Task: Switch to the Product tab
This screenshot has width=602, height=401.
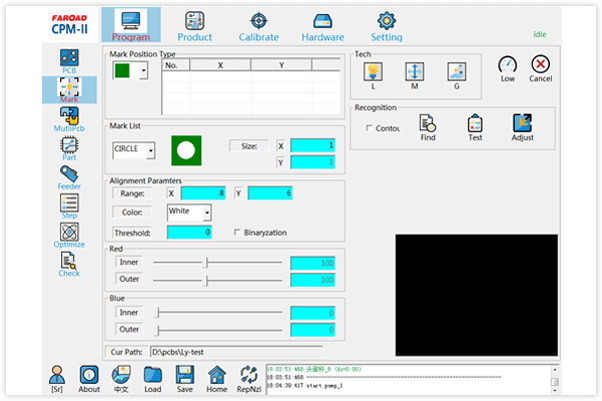Action: 195,26
